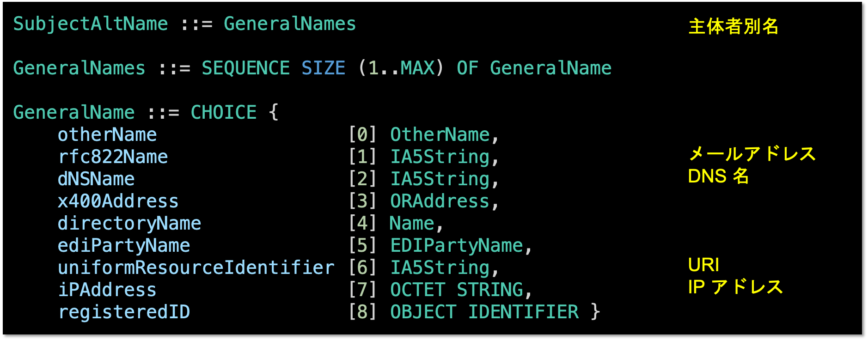Click the registeredID field
Image resolution: width=868 pixels, height=340 pixels.
tap(124, 312)
